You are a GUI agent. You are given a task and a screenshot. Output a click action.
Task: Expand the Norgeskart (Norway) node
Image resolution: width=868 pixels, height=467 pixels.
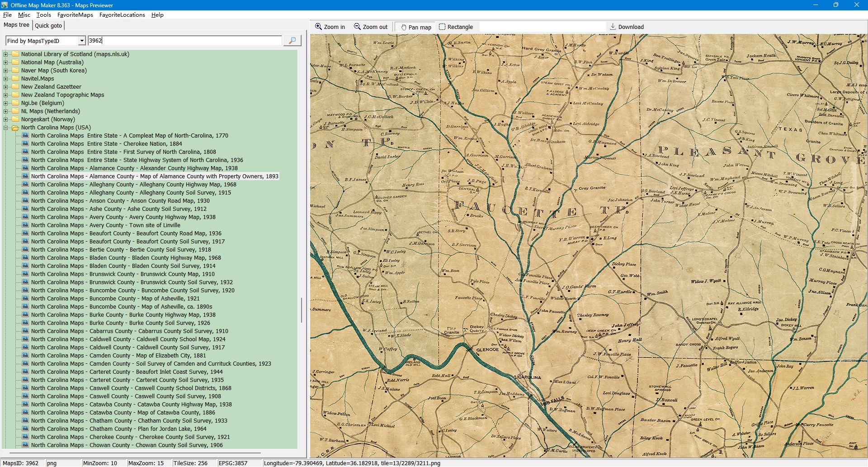(x=6, y=119)
